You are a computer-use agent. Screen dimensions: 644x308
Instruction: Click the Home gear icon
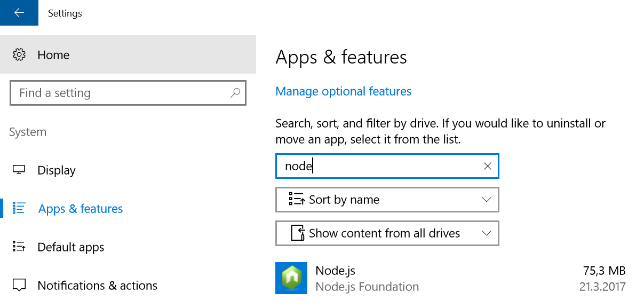point(19,54)
